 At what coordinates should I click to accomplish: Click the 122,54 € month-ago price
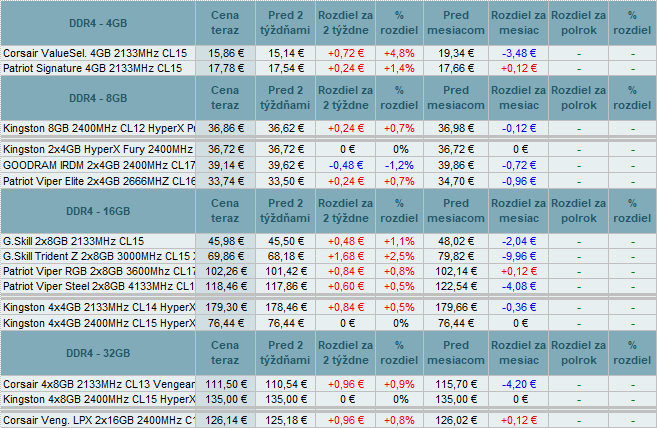456,286
